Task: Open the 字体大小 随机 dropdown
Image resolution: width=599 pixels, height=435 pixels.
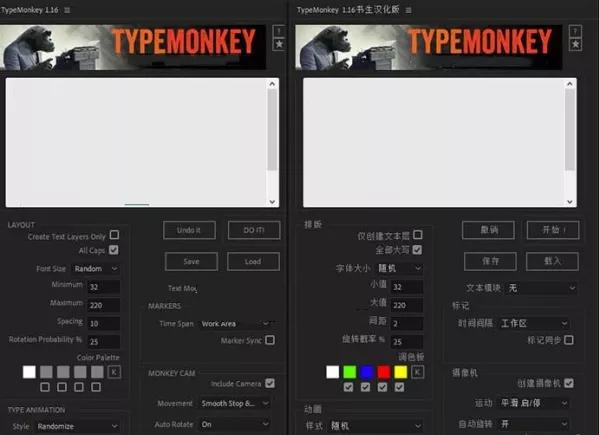Action: pyautogui.click(x=399, y=268)
